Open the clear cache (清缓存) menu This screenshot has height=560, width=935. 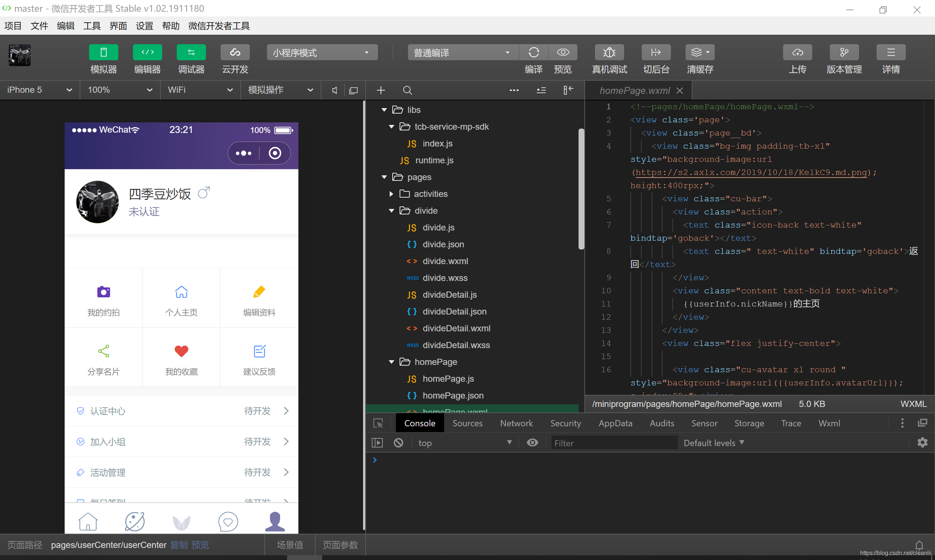(700, 52)
